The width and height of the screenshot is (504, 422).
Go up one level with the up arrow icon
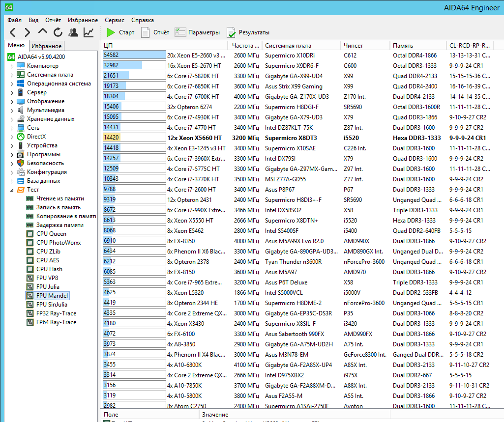click(x=42, y=31)
